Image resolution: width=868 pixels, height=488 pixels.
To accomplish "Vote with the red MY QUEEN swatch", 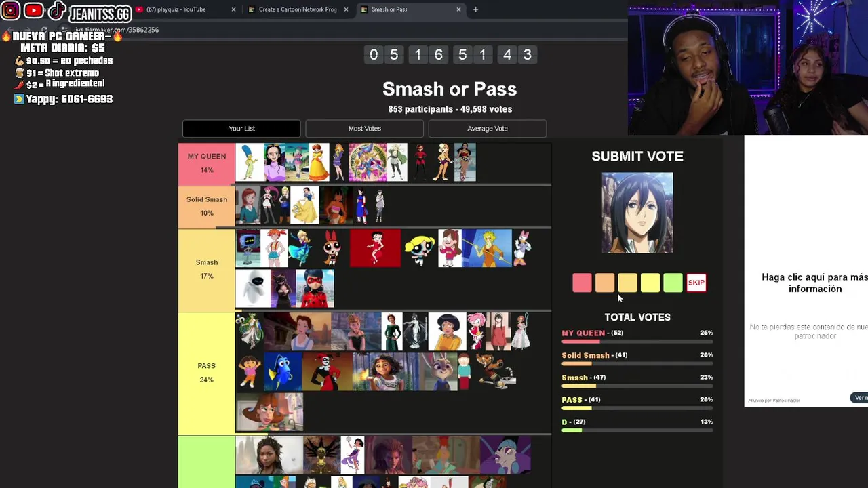I will pyautogui.click(x=582, y=283).
